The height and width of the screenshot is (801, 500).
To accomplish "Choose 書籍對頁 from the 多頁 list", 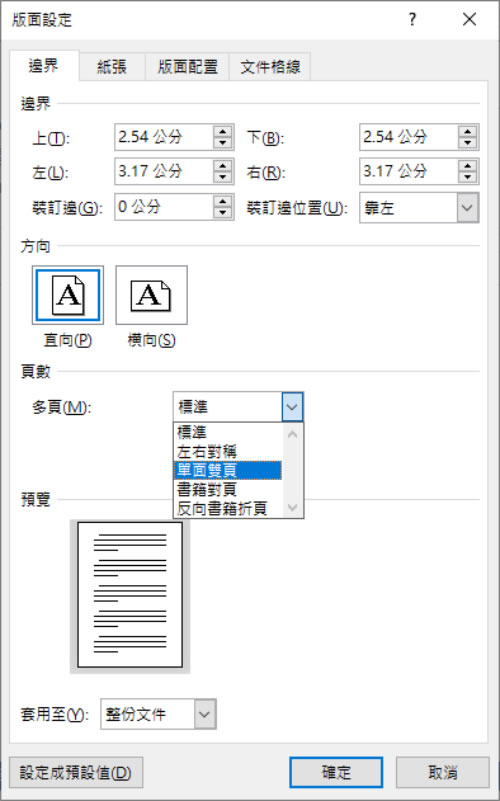I will click(227, 489).
